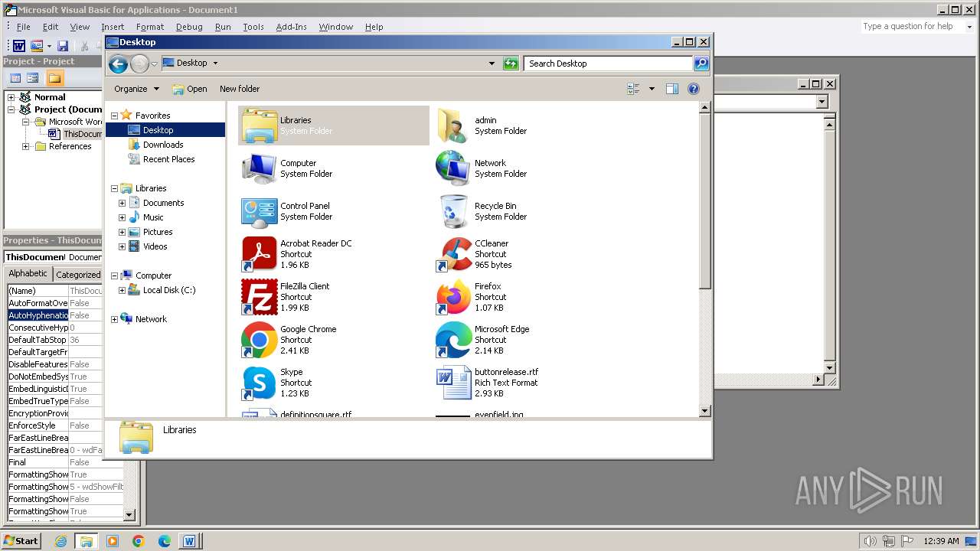Image resolution: width=980 pixels, height=551 pixels.
Task: Select Skype shortcut icon
Action: point(260,383)
